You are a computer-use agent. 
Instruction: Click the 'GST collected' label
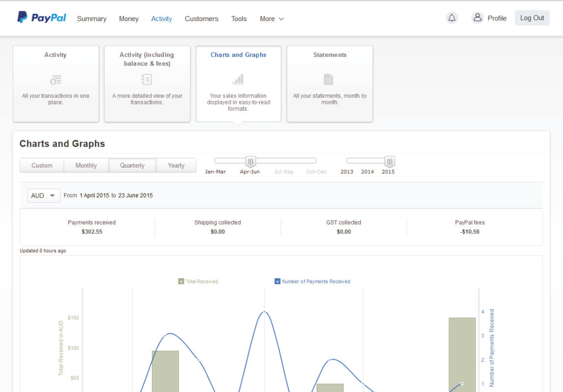[343, 222]
